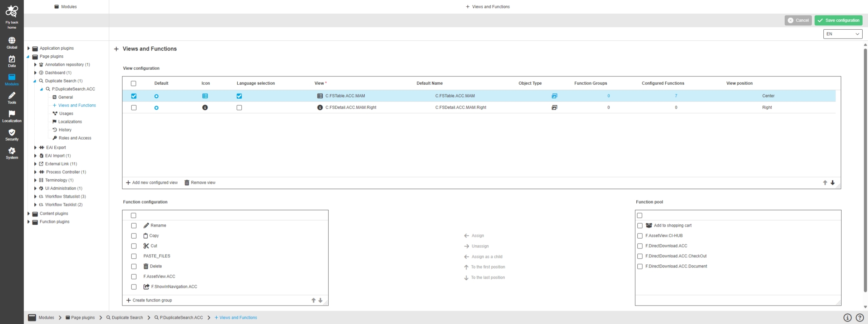The width and height of the screenshot is (868, 324).
Task: Click the Save configuration button
Action: [838, 20]
